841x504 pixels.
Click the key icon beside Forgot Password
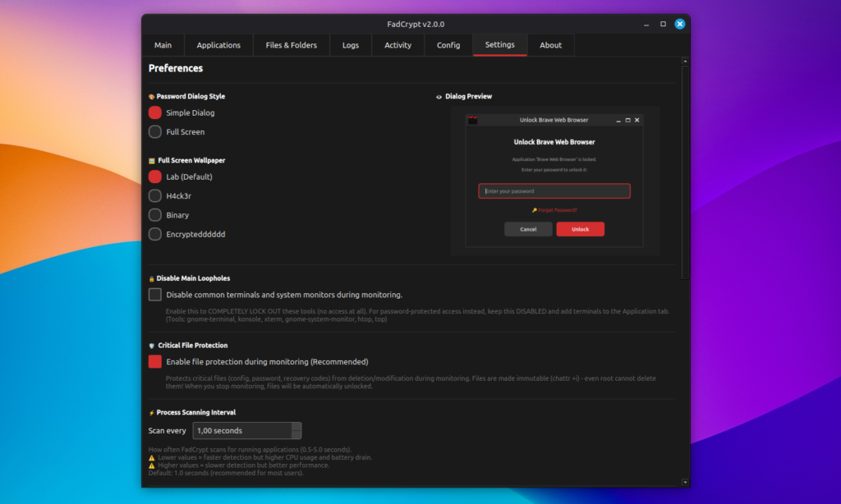point(534,210)
